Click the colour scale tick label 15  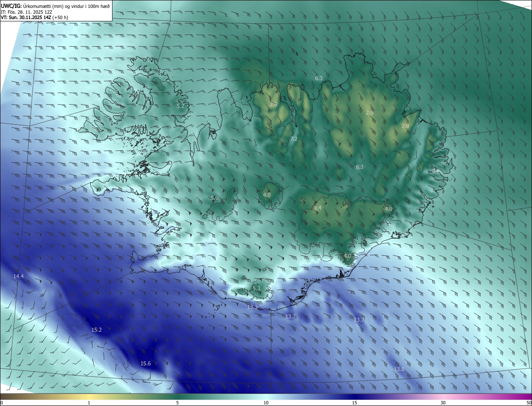[355, 403]
